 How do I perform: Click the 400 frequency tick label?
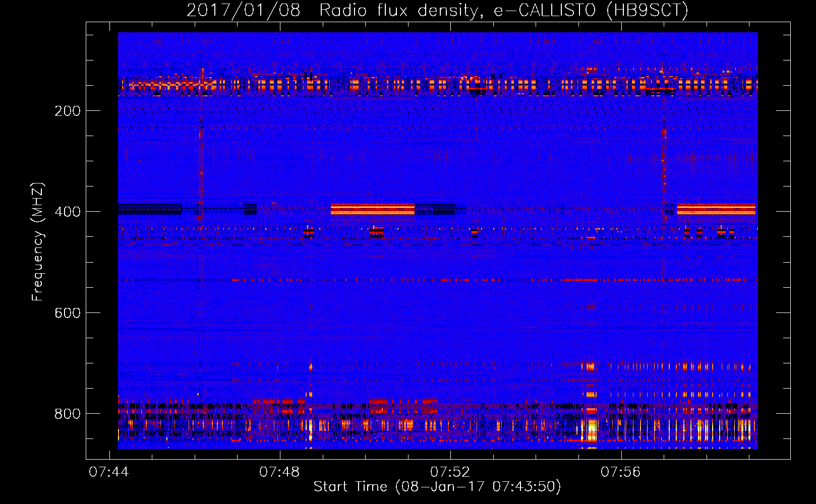(68, 212)
